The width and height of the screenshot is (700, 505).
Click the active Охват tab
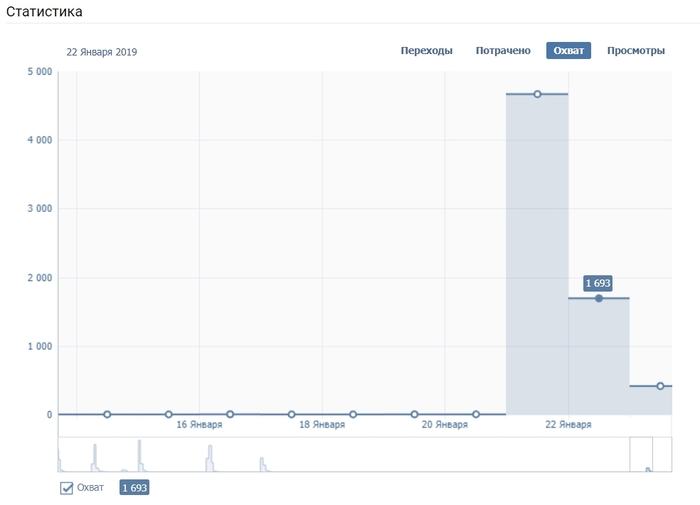tap(569, 51)
